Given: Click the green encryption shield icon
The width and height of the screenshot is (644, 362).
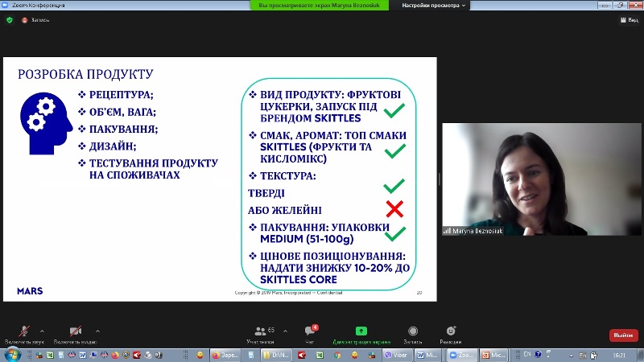Looking at the screenshot, I should point(10,19).
